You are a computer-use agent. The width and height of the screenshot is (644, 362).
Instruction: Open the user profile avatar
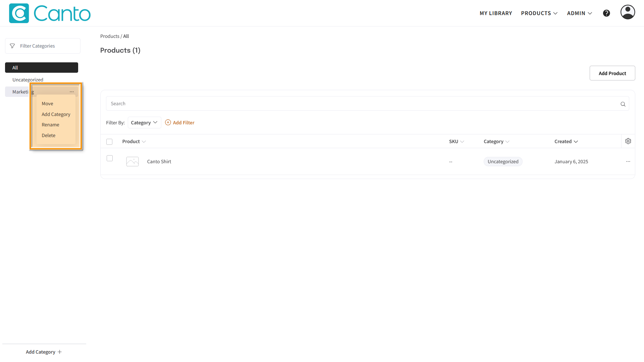[628, 12]
